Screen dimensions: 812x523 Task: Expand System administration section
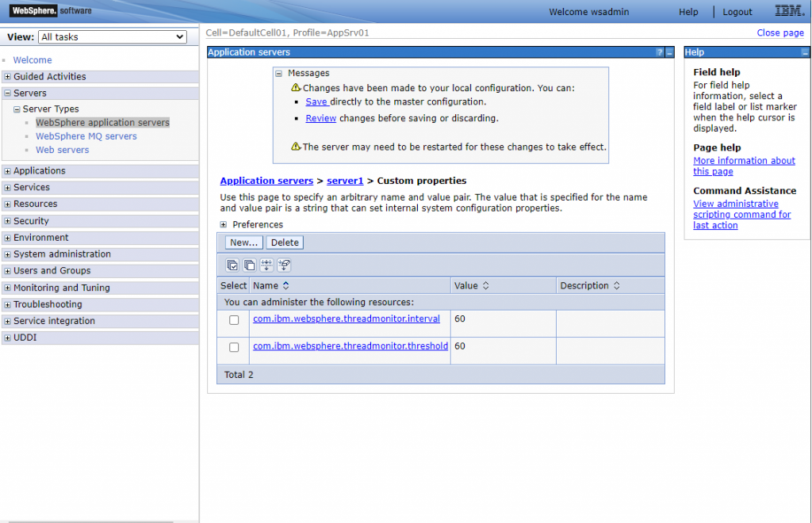[x=7, y=254]
